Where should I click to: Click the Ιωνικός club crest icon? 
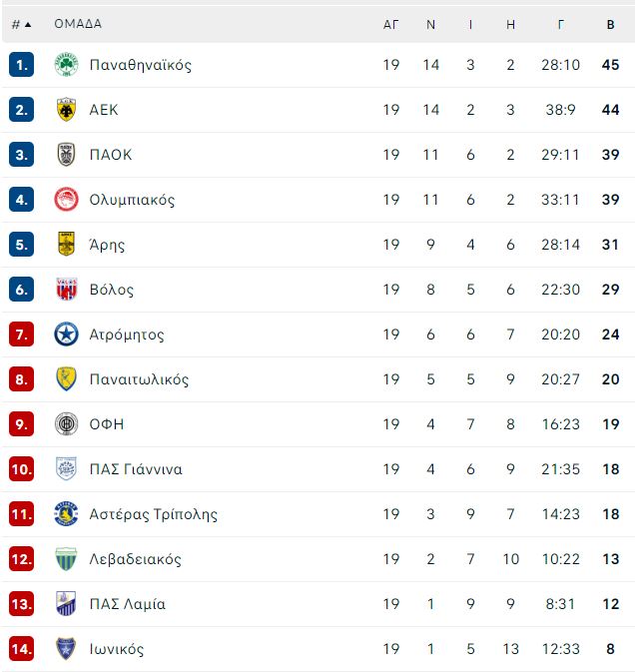66,649
